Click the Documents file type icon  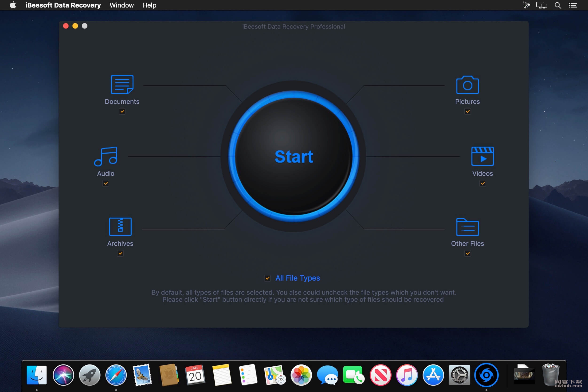pos(122,85)
